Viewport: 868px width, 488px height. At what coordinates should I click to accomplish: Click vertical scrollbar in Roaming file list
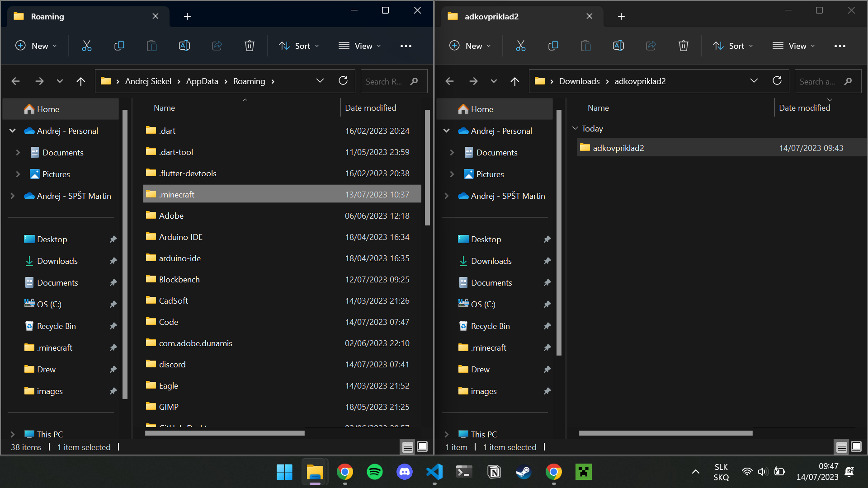tap(427, 167)
